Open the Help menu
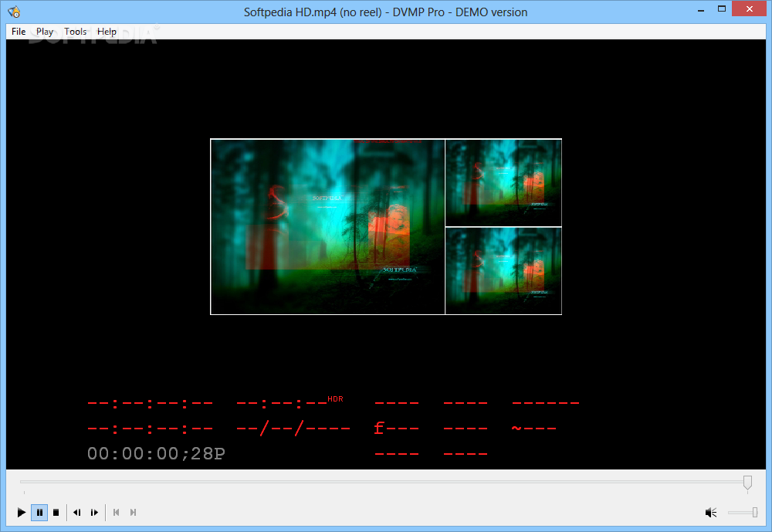Screen dimensions: 772x532 coord(107,32)
